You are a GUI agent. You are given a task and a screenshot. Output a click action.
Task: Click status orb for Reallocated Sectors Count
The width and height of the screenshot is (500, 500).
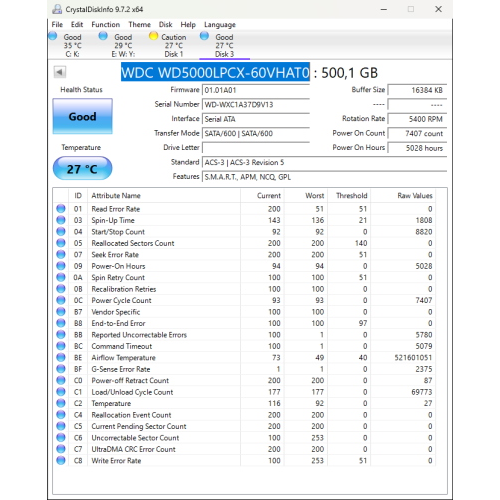tap(61, 243)
